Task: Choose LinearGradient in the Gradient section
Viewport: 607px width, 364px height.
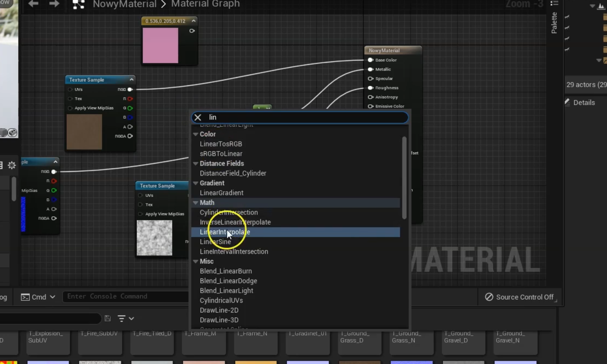Action: pyautogui.click(x=221, y=193)
